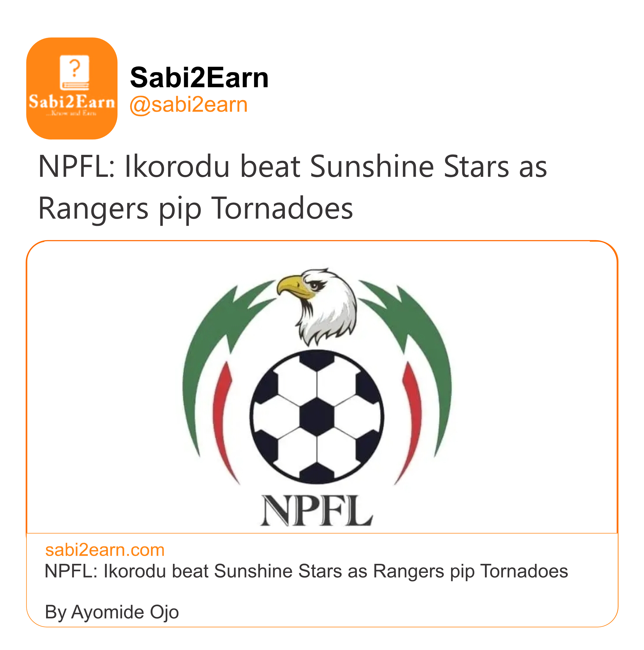Click the "By Ayomide Ojo" byline

point(112,612)
